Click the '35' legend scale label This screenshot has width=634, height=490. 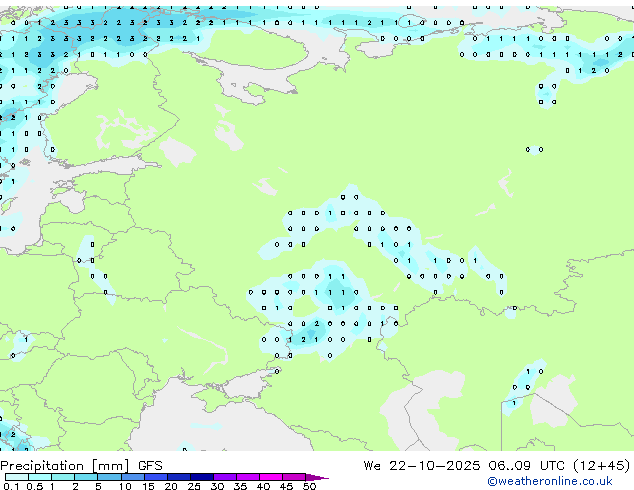pos(240,486)
